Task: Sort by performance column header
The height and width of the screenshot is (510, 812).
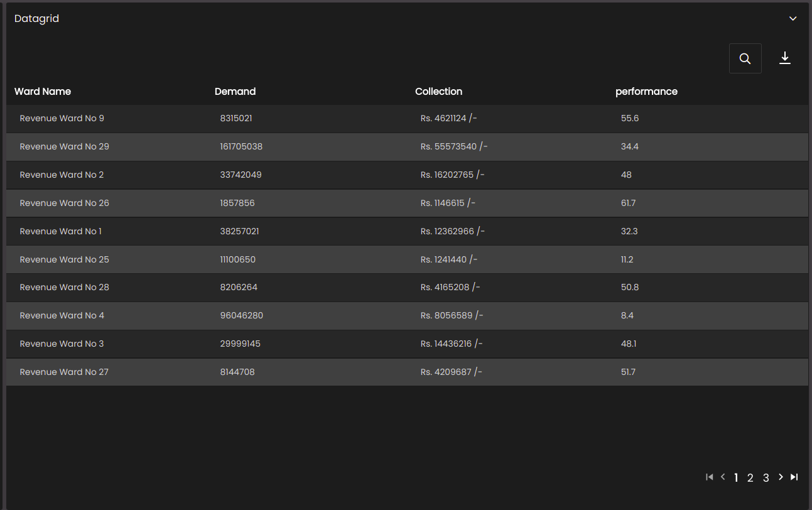Action: point(646,92)
